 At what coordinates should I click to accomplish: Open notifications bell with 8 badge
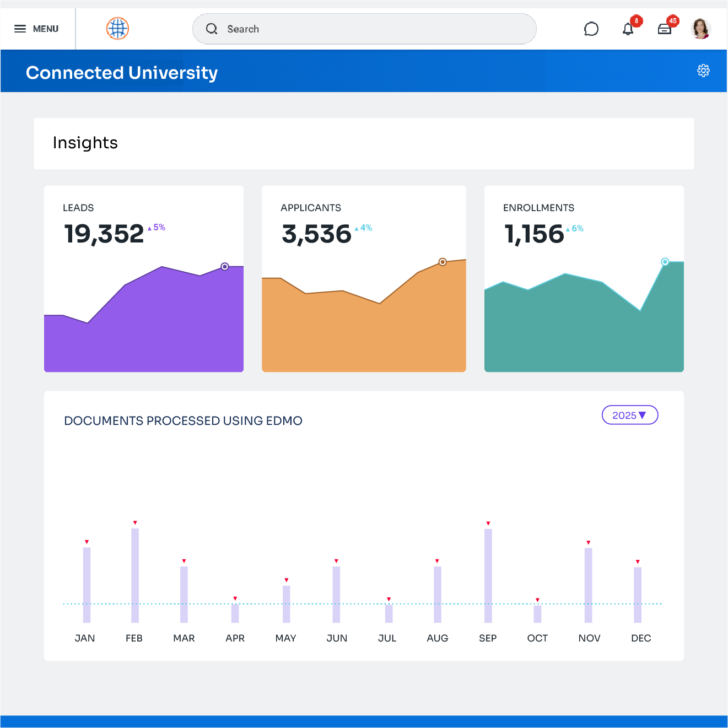[x=628, y=29]
